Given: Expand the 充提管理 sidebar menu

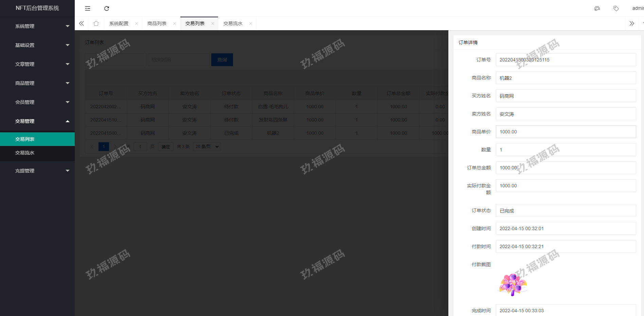Looking at the screenshot, I should pyautogui.click(x=37, y=171).
